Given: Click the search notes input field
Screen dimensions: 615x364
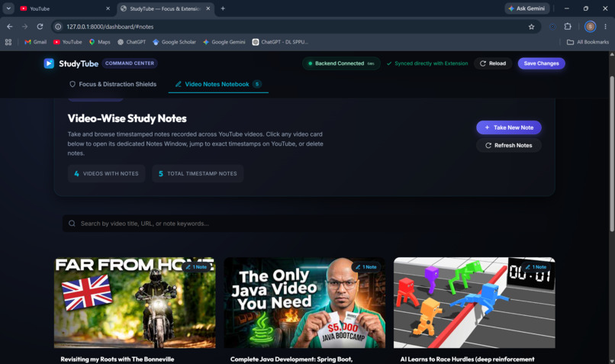Looking at the screenshot, I should click(x=304, y=224).
